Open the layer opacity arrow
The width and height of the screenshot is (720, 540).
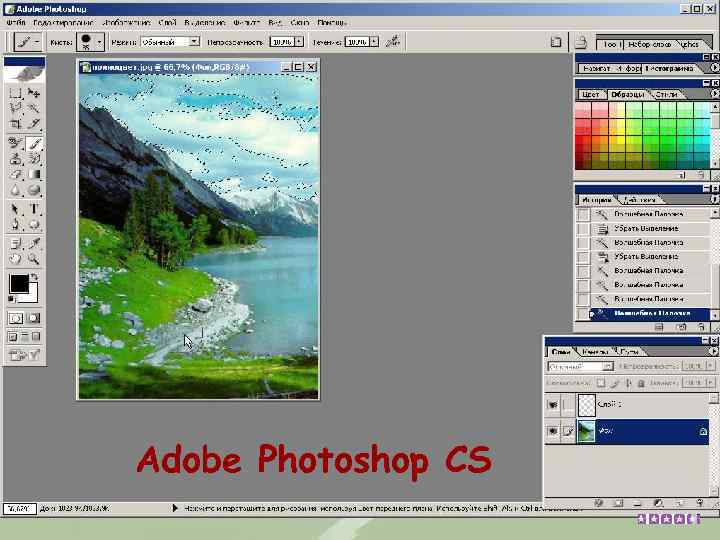coord(710,366)
